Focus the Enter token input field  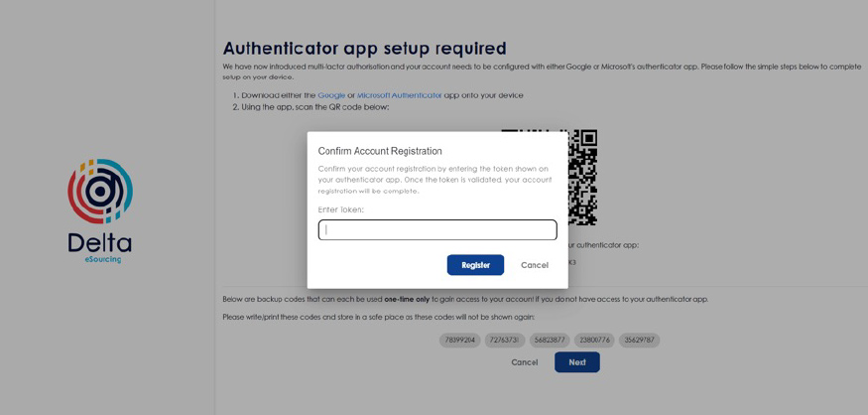click(x=437, y=230)
